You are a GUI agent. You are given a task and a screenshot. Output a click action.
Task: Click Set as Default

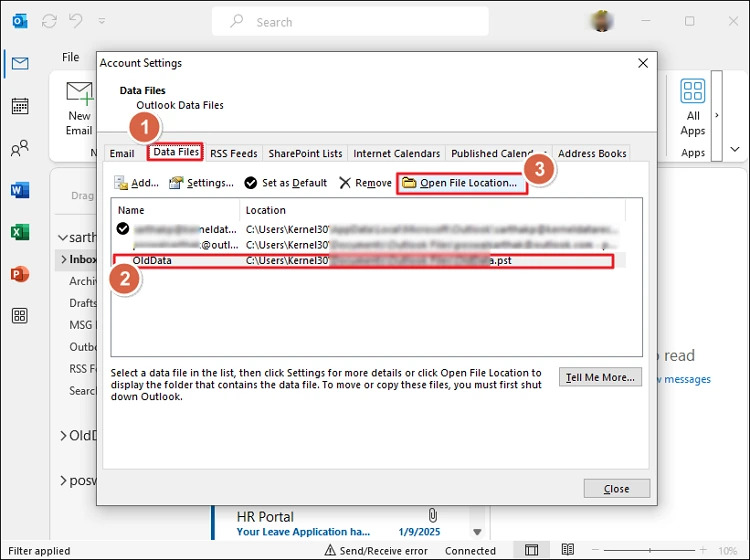(x=286, y=183)
